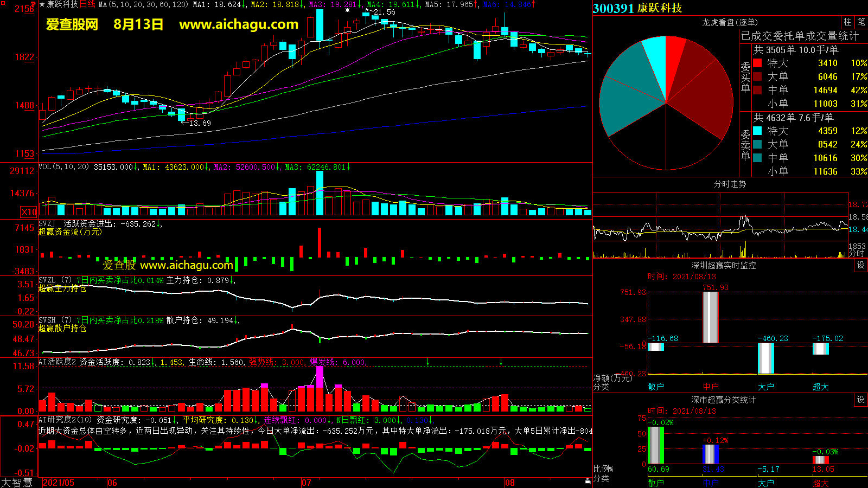Click the star icon before 康跃科技 title
The height and width of the screenshot is (488, 868).
point(42,4)
